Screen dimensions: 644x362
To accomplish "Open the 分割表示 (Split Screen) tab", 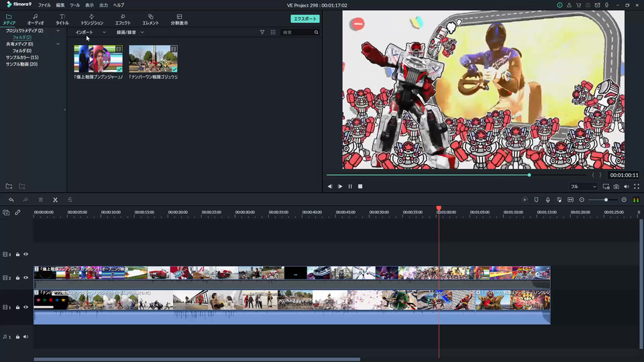I will pos(179,19).
